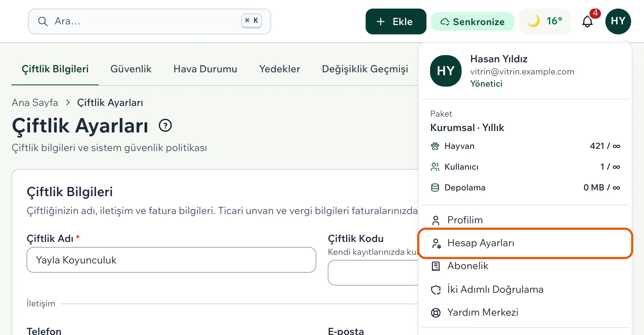Click the Hayvan paw icon
This screenshot has height=335, width=644.
tap(435, 146)
